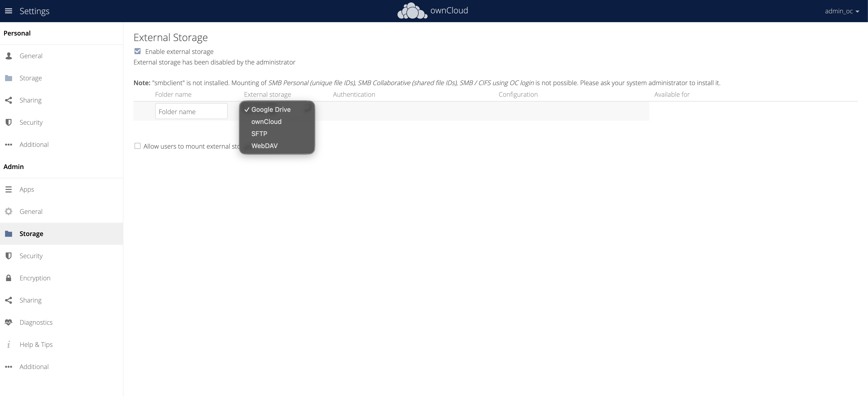868x396 pixels.
Task: Select Google Drive in the dropdown
Action: click(271, 109)
